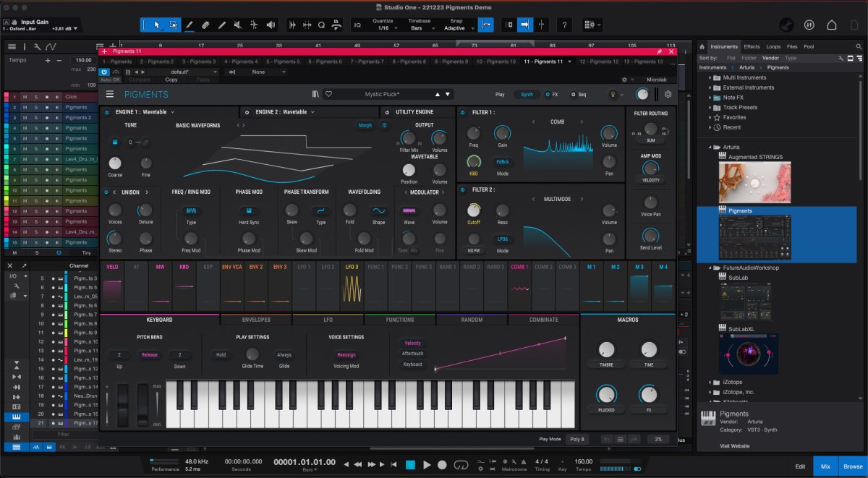Open the Edit view button

pos(800,466)
